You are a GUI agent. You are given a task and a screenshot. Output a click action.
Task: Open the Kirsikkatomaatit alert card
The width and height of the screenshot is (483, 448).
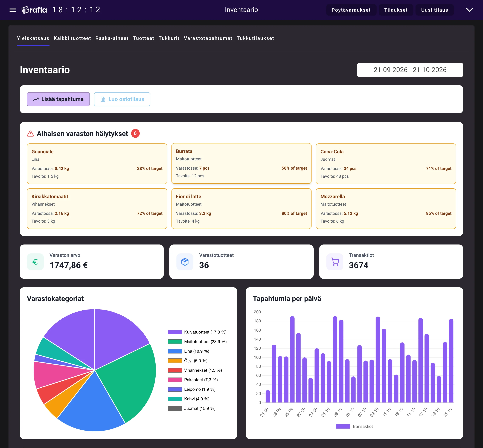pyautogui.click(x=97, y=208)
